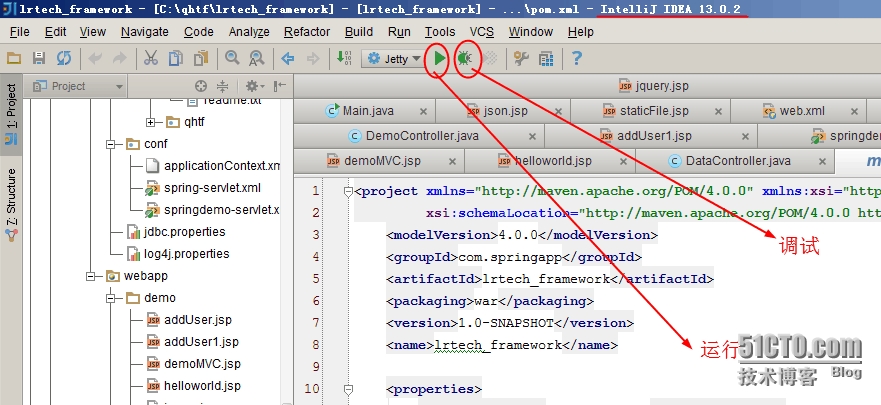Hide the Project panel with the arrow-bar icon
Image resolution: width=881 pixels, height=405 pixels.
(279, 86)
